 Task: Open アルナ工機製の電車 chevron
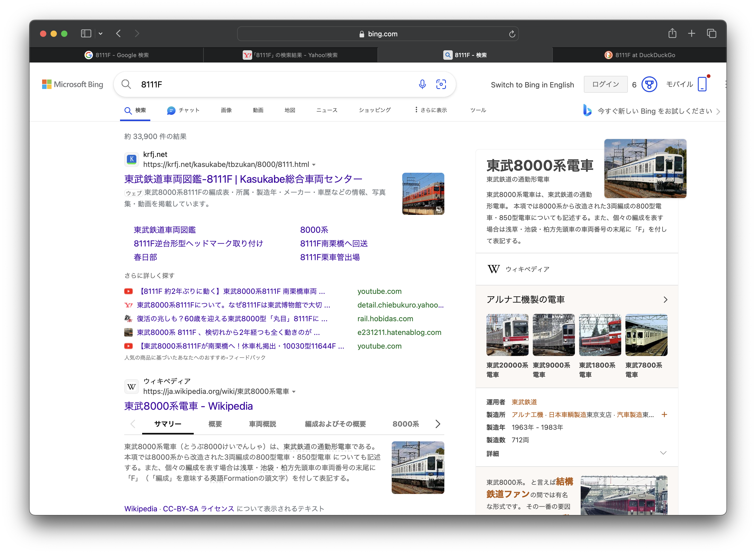coord(665,299)
